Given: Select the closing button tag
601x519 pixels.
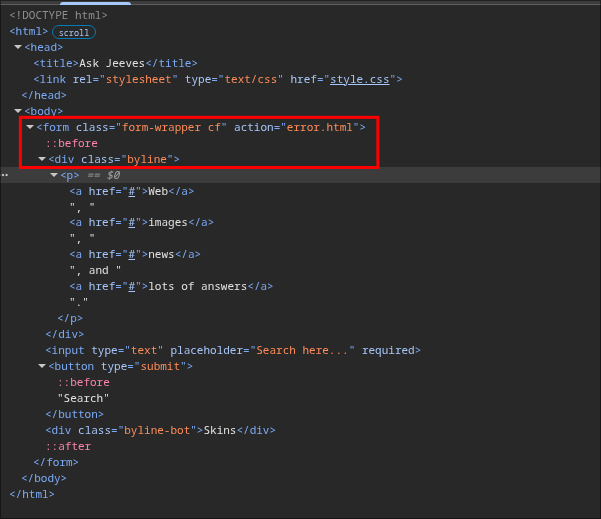Looking at the screenshot, I should 74,414.
